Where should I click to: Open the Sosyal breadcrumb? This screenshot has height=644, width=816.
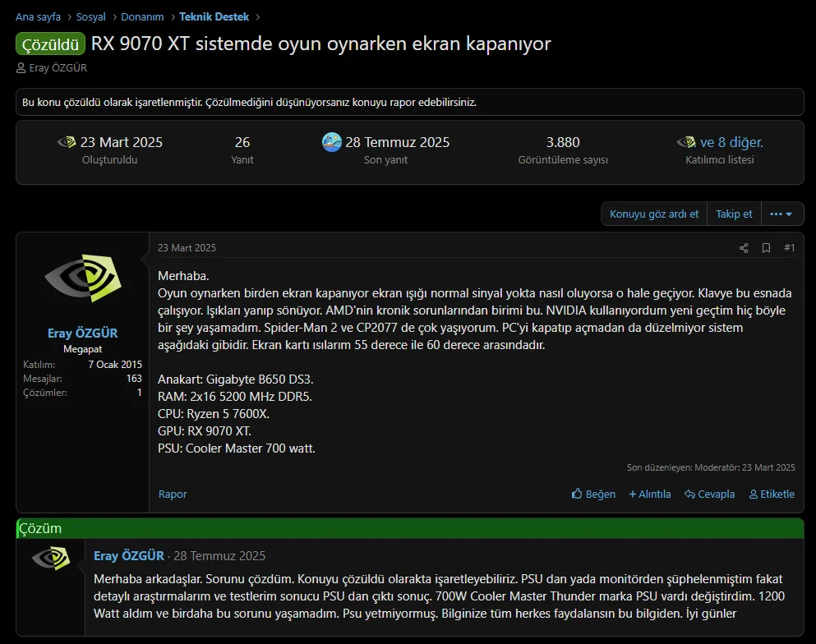pyautogui.click(x=90, y=16)
